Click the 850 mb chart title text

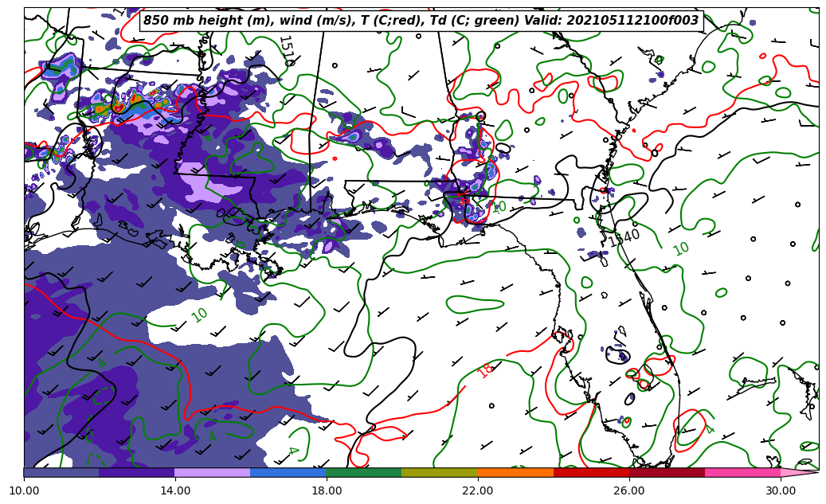click(421, 21)
